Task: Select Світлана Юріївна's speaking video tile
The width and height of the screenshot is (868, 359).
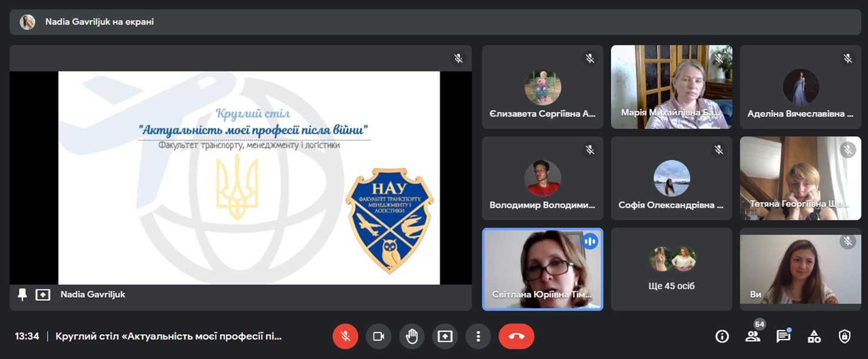Action: click(542, 269)
